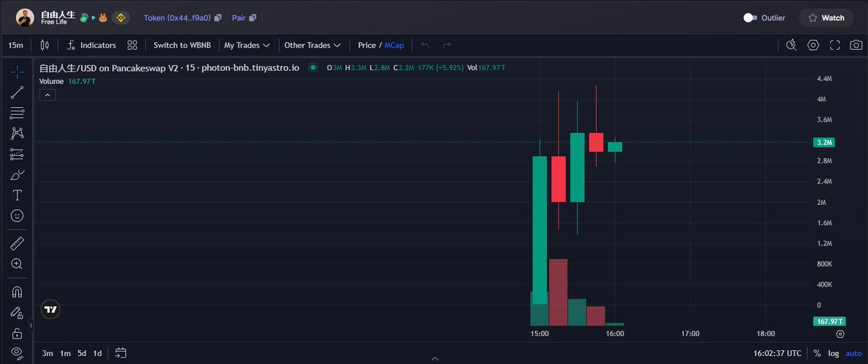Select the ruler measure tool
868x364 pixels.
click(x=17, y=244)
